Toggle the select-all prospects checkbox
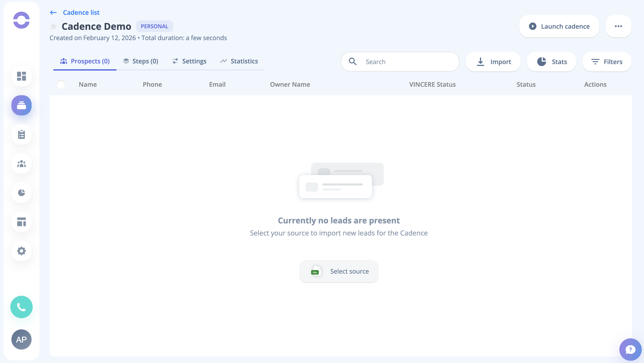This screenshot has width=644, height=363. (61, 84)
